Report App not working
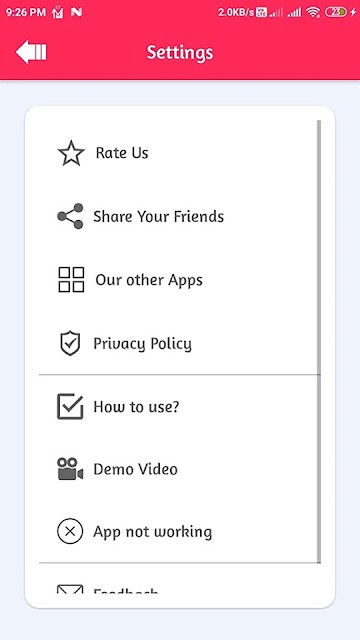 180,531
